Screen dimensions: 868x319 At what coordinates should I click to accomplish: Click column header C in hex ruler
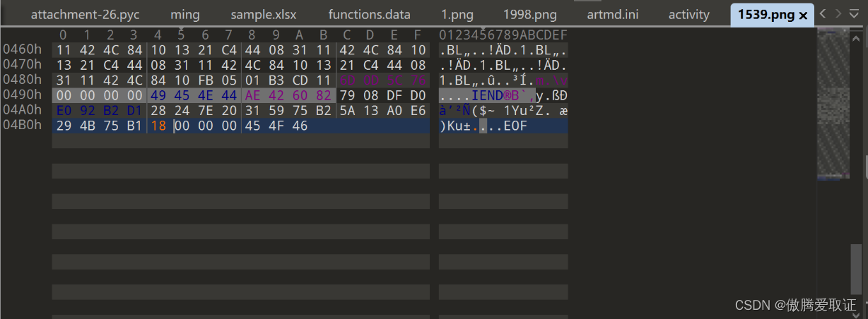(x=347, y=35)
